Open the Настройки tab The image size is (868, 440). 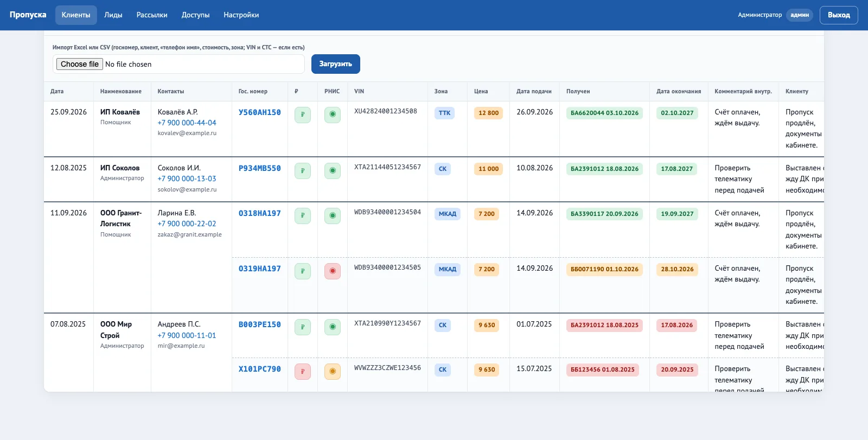[241, 15]
